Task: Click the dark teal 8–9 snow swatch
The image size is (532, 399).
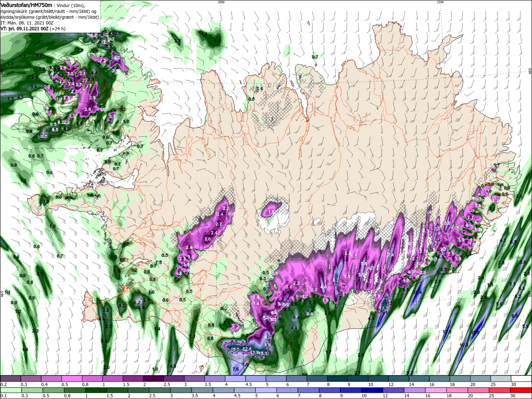Action: pos(337,379)
